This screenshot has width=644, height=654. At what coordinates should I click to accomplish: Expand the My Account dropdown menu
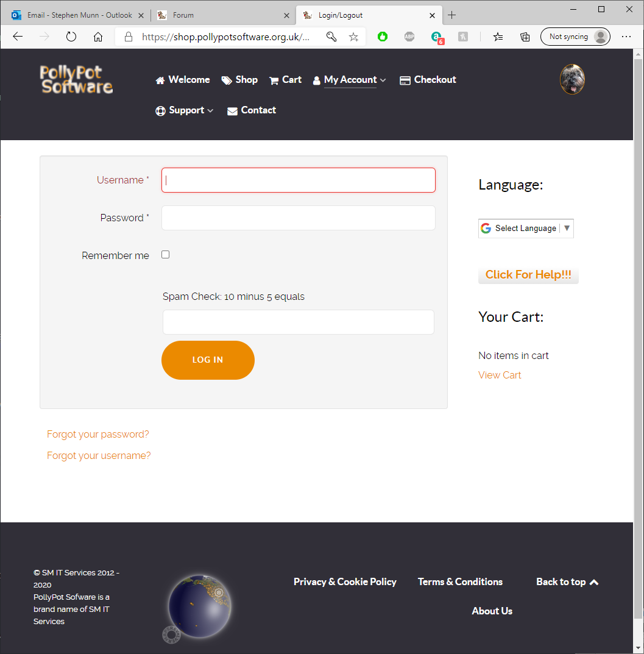click(x=350, y=80)
